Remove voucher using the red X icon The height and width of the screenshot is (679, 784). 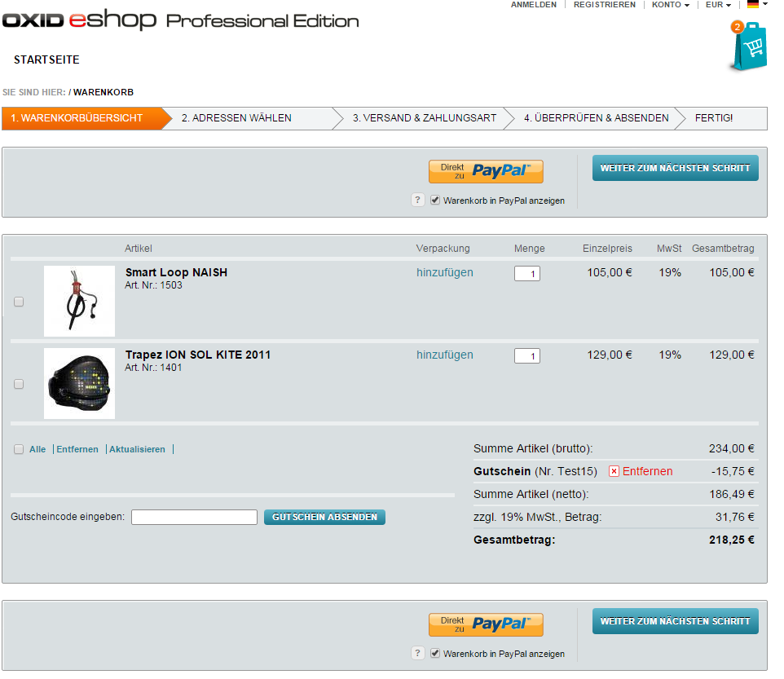click(614, 471)
